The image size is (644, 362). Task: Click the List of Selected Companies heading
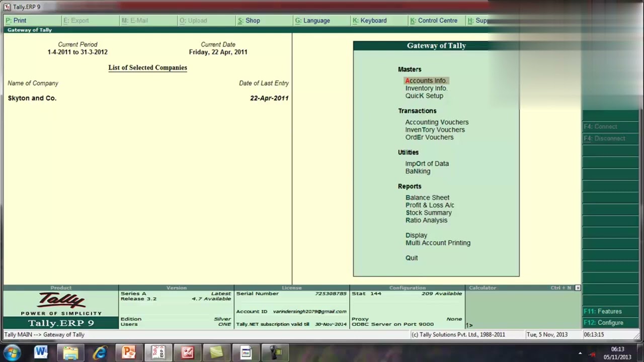click(x=147, y=68)
